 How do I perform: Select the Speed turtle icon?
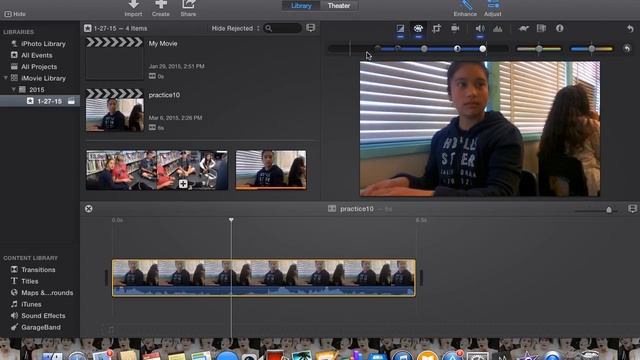[524, 29]
